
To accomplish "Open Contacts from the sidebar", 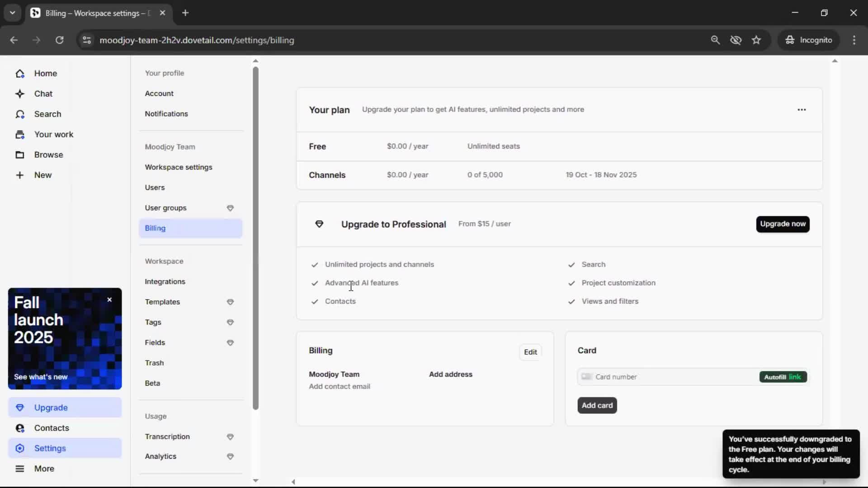I will 52,428.
